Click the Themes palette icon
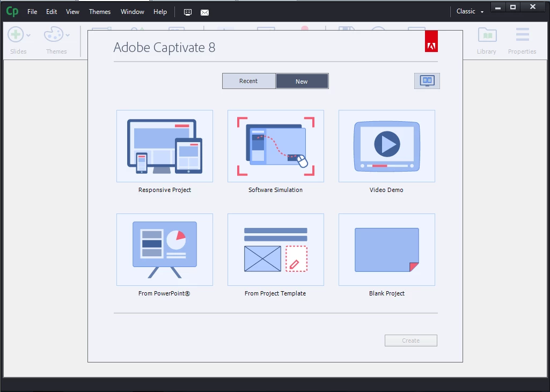The image size is (550, 392). (x=53, y=34)
